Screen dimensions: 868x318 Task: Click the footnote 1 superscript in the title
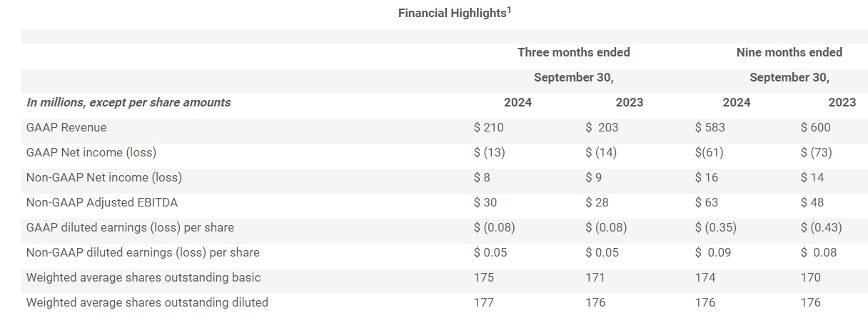tap(509, 10)
